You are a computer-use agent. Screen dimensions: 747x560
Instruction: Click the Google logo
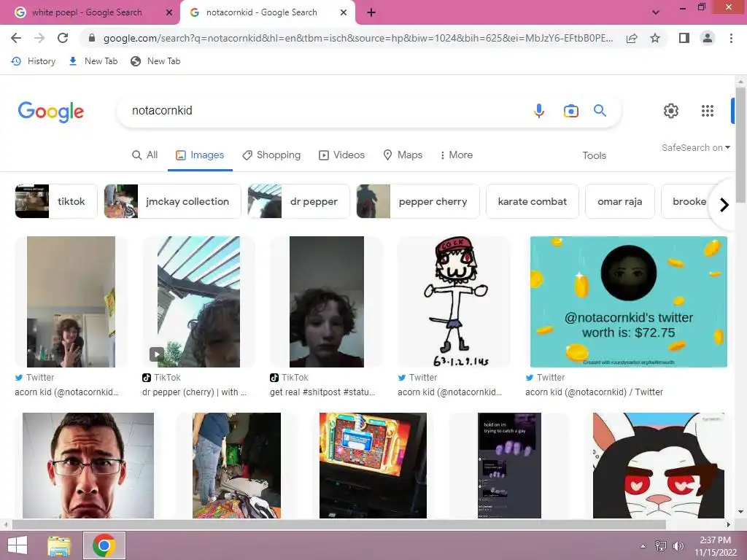tap(51, 112)
